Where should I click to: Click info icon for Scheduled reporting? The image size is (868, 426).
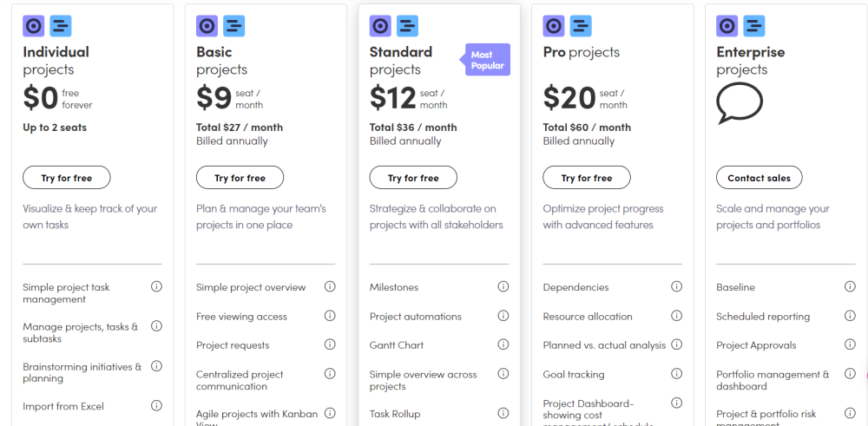(851, 316)
